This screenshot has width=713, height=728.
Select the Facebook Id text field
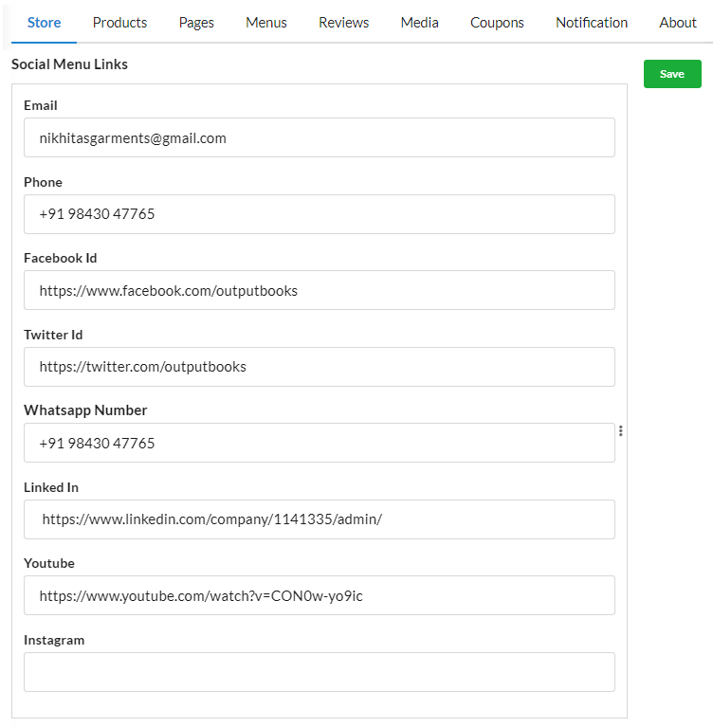pyautogui.click(x=320, y=290)
